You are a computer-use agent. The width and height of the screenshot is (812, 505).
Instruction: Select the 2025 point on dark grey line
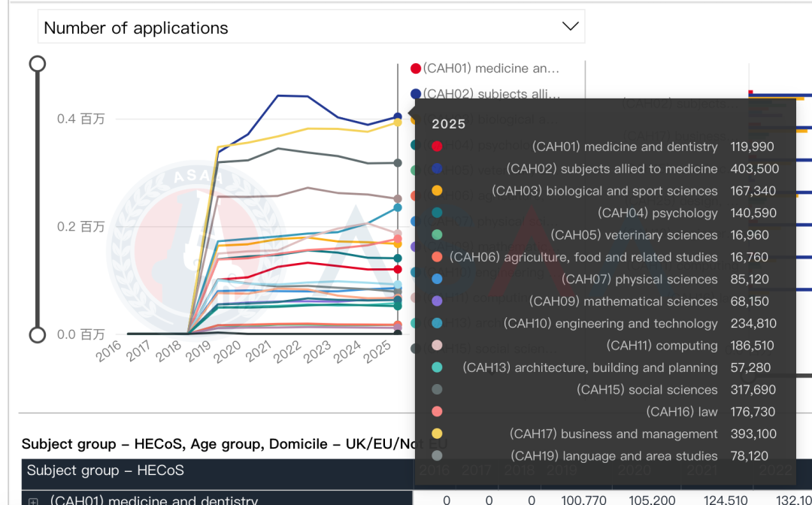coord(398,163)
